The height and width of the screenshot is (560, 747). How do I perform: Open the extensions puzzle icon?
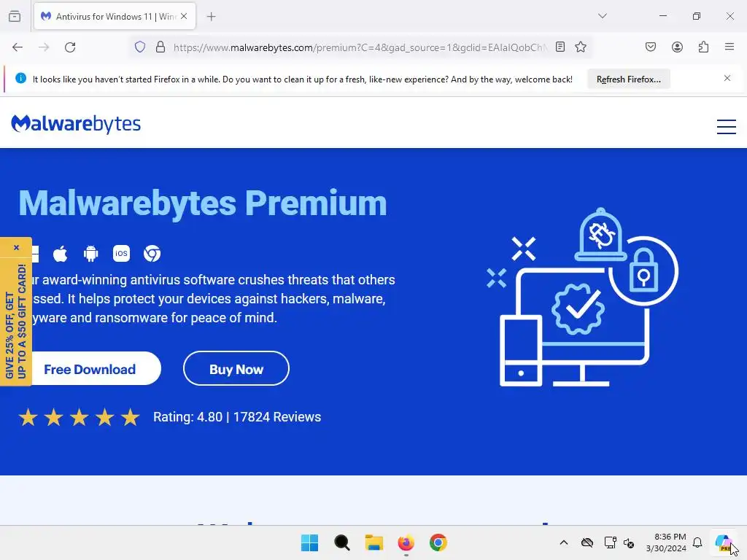coord(703,47)
